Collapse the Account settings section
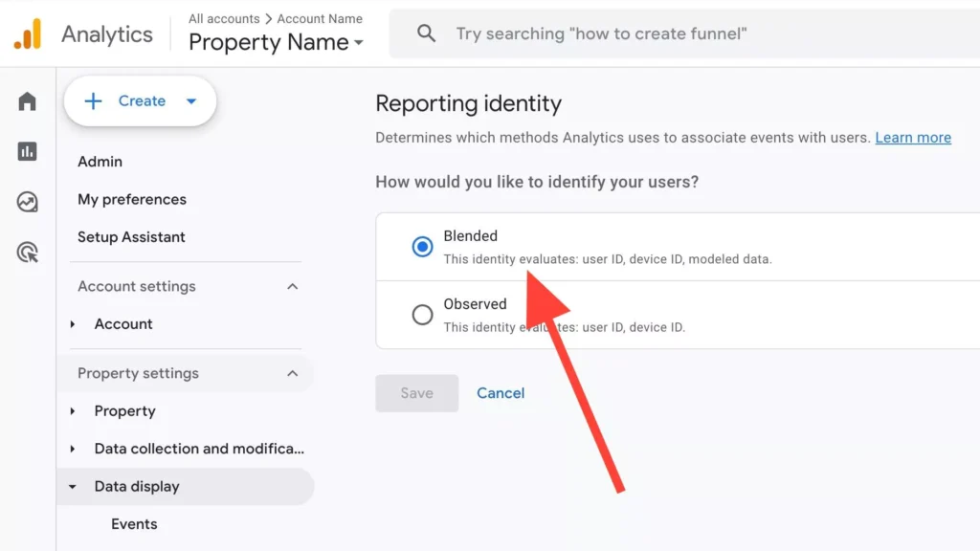Viewport: 980px width, 551px height. (x=293, y=286)
